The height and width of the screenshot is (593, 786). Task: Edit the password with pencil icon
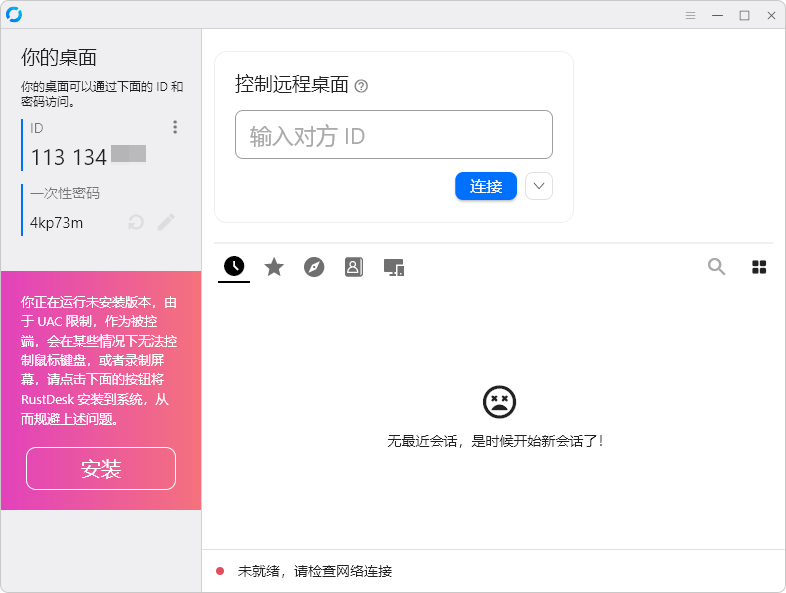[166, 222]
